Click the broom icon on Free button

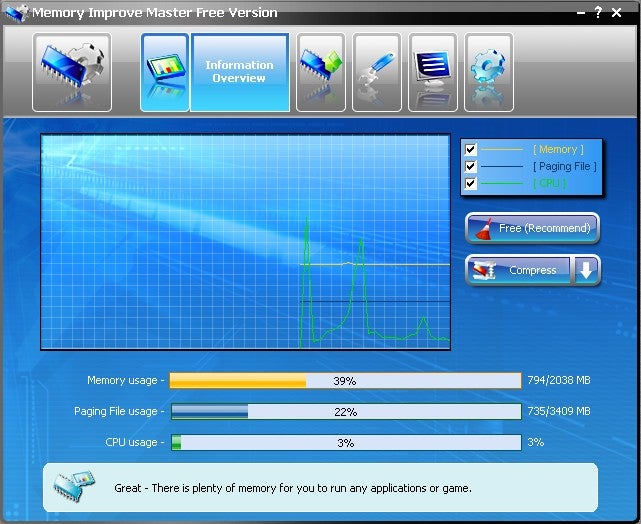click(x=484, y=229)
